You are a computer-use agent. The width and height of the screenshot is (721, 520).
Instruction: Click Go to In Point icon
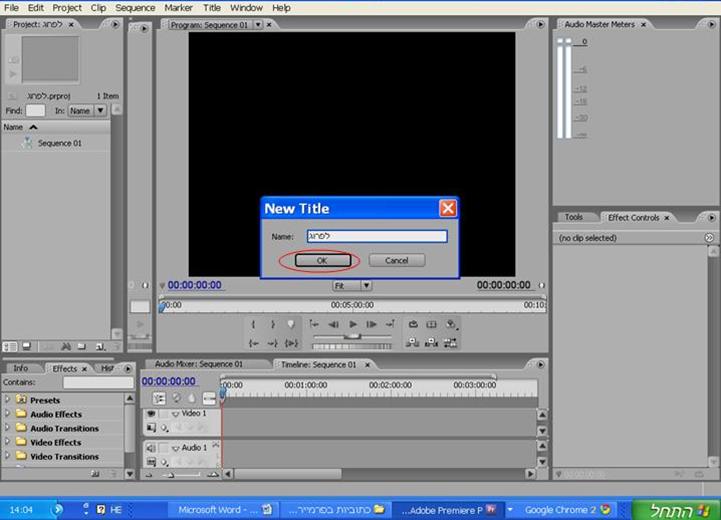tap(253, 343)
